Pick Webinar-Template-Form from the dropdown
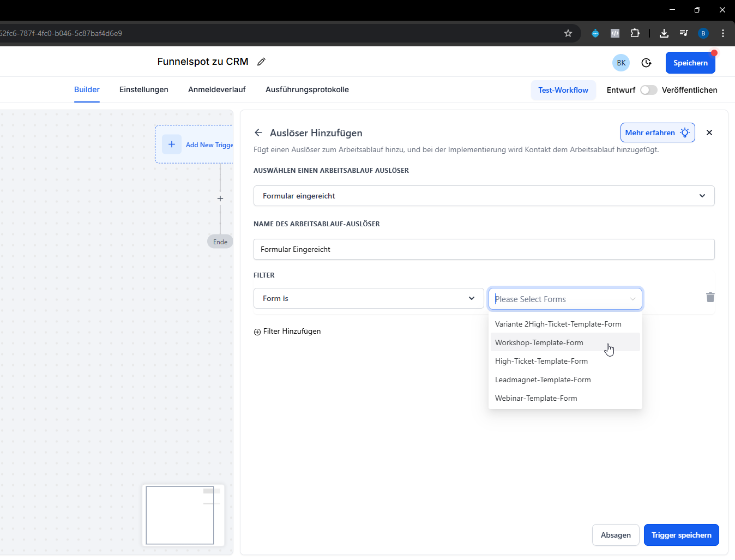This screenshot has width=735, height=560. (x=565, y=398)
